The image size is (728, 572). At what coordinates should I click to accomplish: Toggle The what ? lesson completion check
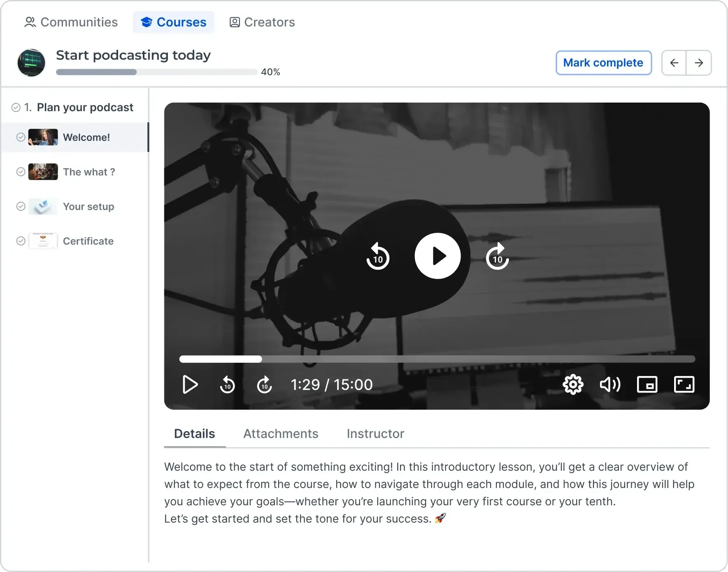tap(21, 172)
